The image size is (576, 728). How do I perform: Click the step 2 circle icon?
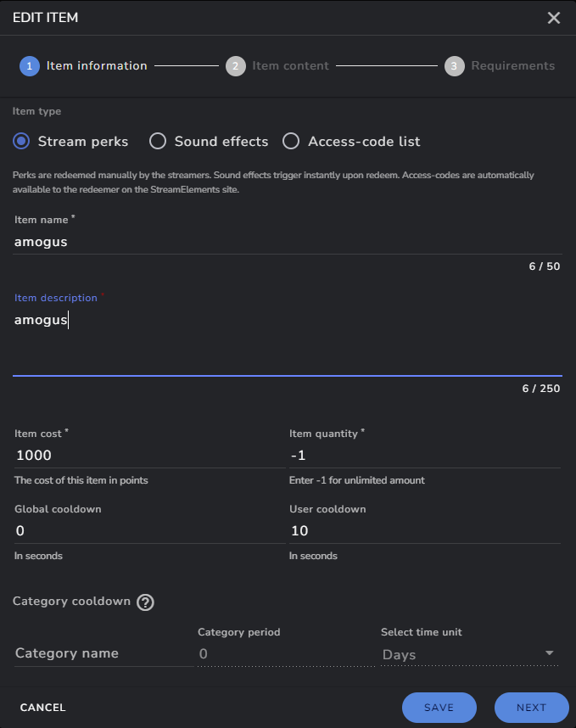pos(235,66)
